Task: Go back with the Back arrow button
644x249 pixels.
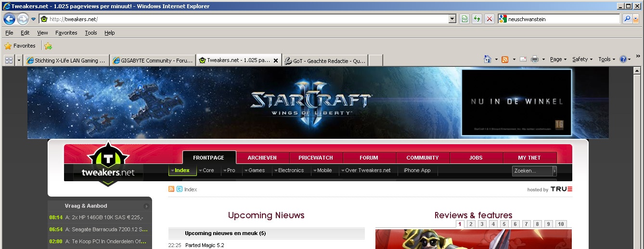Action: coord(9,19)
